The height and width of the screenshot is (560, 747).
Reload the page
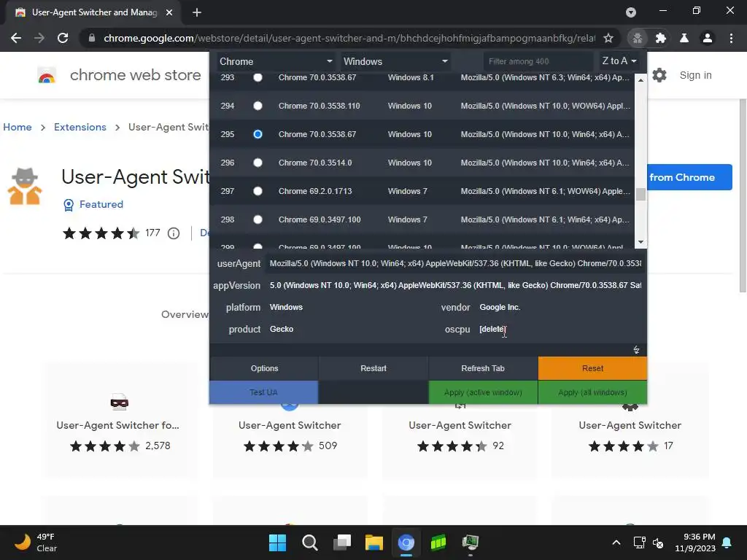tap(63, 38)
